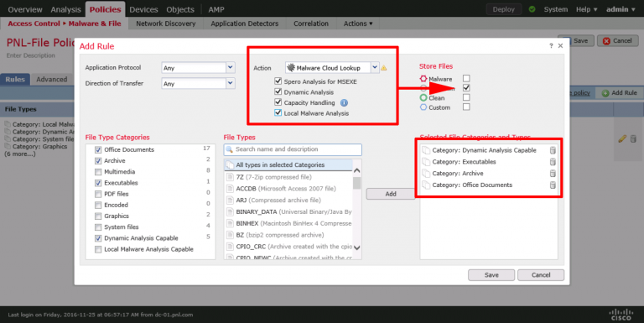Click file types list scroll up arrow
The image size is (644, 323).
coord(356,170)
